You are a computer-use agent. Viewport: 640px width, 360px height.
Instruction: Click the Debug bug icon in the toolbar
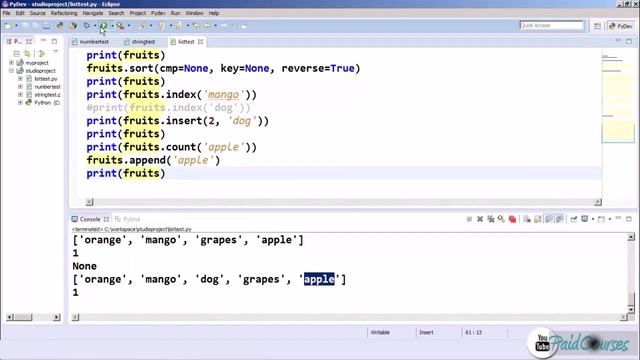pos(87,26)
